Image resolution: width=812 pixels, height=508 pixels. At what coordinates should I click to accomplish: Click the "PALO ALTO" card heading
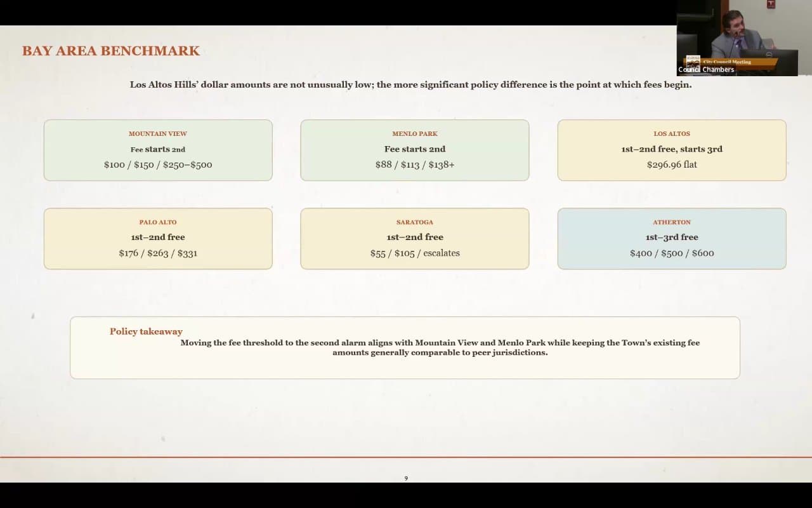click(158, 222)
